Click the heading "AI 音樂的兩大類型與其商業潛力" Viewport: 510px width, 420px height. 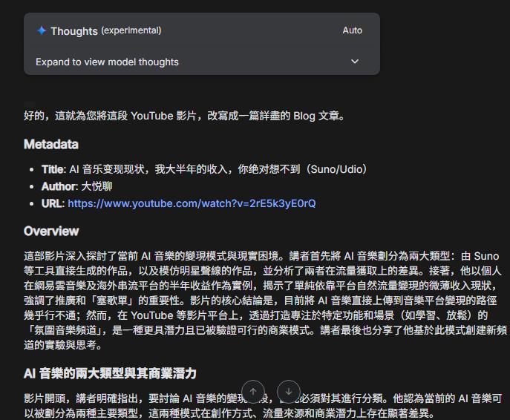click(x=110, y=373)
